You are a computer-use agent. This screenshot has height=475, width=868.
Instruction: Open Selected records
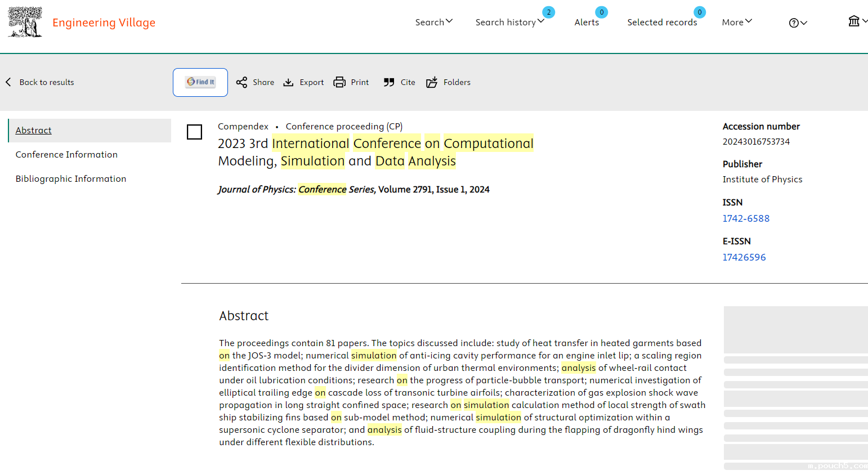(x=662, y=22)
